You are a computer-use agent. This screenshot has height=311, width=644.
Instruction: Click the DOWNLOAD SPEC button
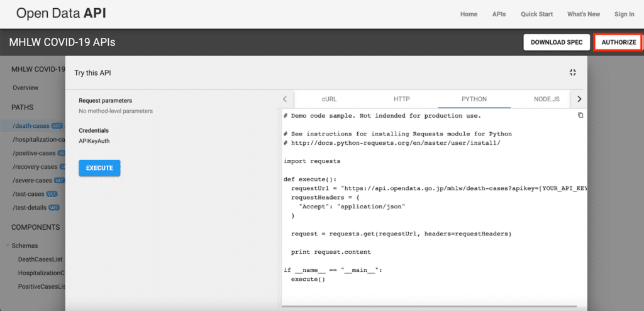[557, 42]
